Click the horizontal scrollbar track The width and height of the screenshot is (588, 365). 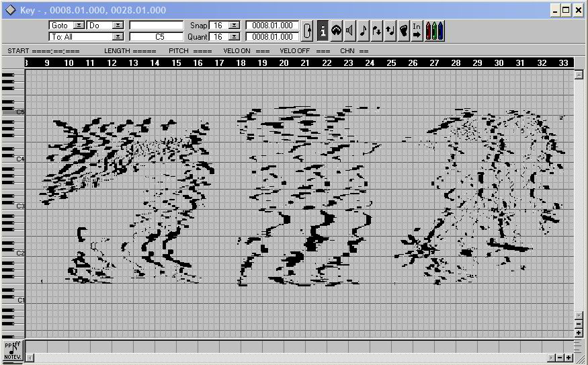290,358
